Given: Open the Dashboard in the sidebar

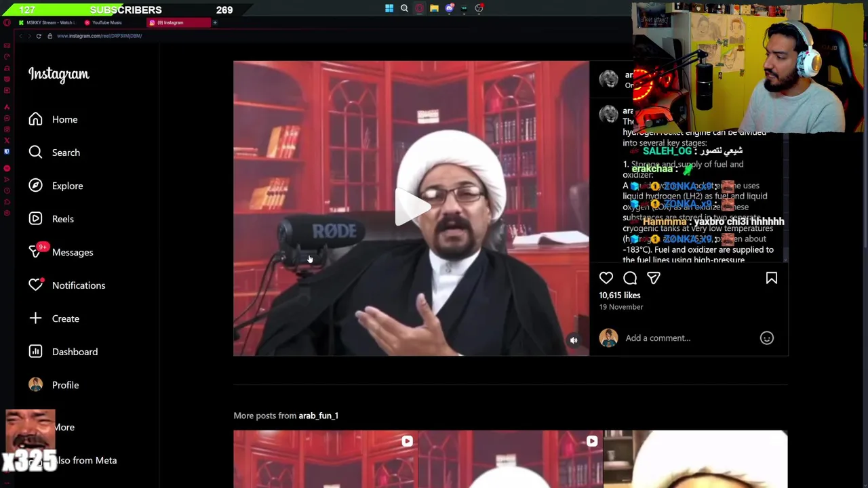Looking at the screenshot, I should 63,352.
